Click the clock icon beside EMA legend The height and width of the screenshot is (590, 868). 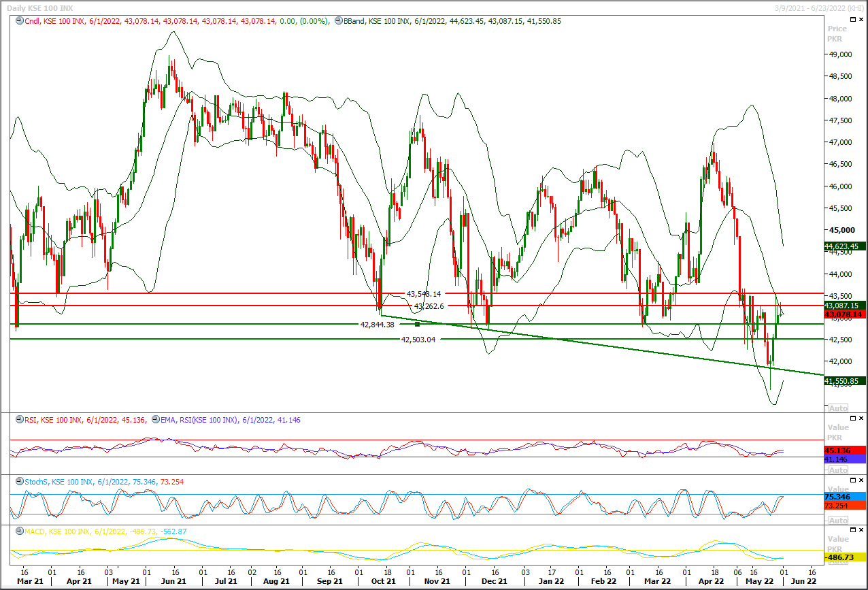click(156, 420)
